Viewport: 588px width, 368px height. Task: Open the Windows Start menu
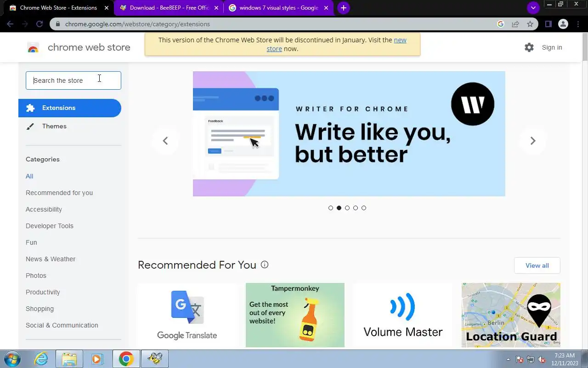click(11, 359)
